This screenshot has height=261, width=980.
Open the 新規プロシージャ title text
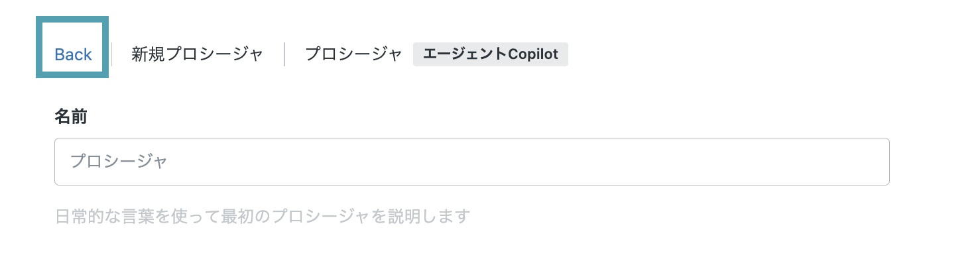198,54
